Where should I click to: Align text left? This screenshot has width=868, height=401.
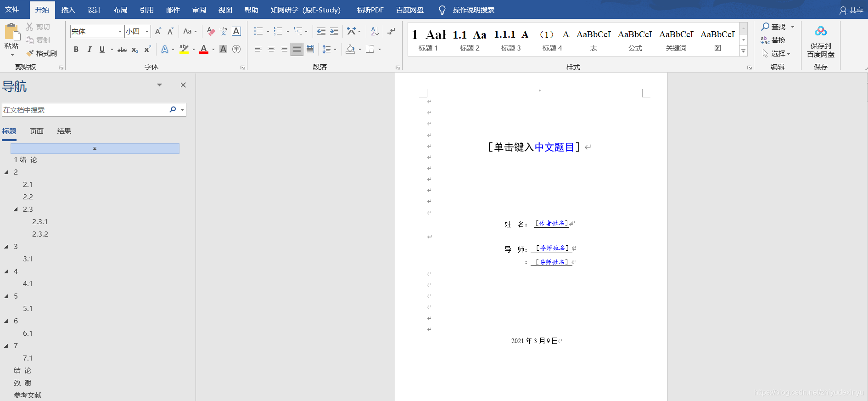click(258, 49)
